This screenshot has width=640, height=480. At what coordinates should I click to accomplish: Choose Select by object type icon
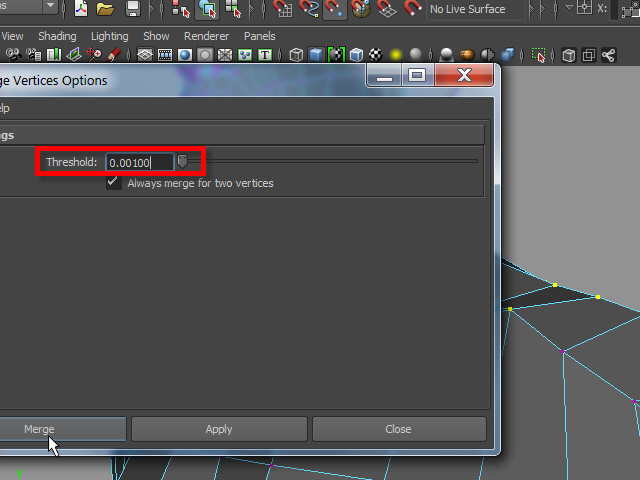tap(207, 9)
